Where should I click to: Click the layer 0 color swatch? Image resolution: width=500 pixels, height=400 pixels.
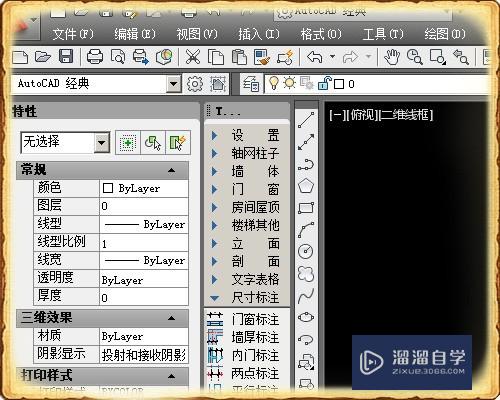[339, 84]
